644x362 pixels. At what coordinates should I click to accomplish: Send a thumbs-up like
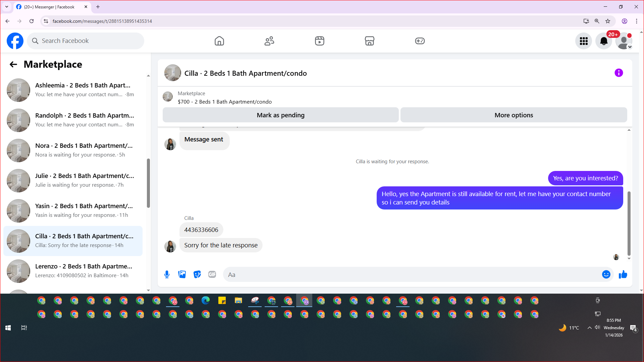coord(623,275)
